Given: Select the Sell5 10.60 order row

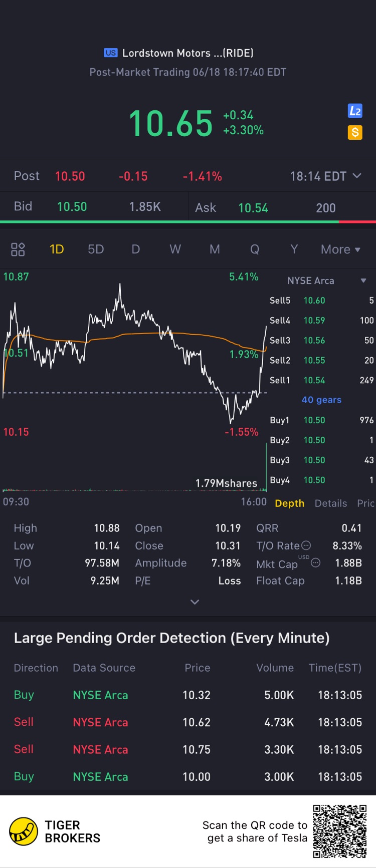Looking at the screenshot, I should [321, 301].
